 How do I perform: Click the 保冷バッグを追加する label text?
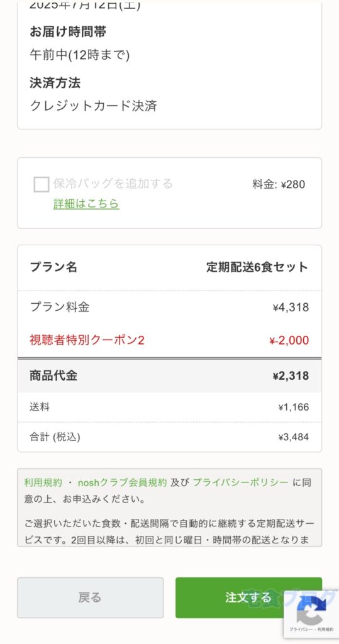[113, 184]
